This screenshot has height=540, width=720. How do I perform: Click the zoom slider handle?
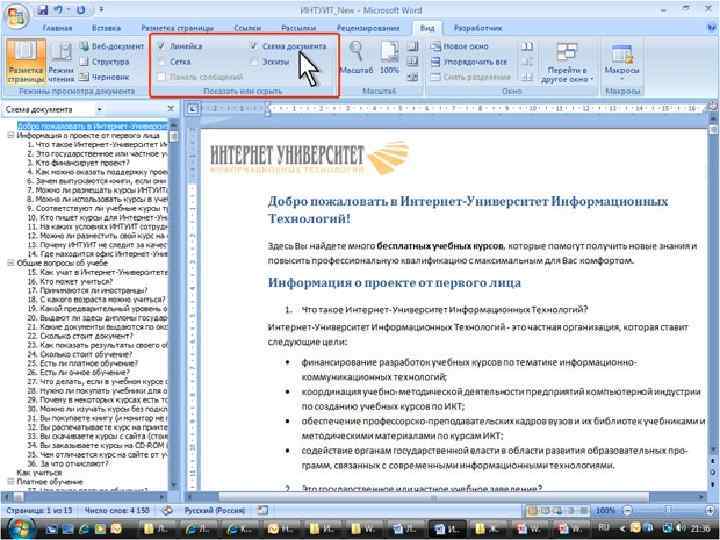coord(669,510)
